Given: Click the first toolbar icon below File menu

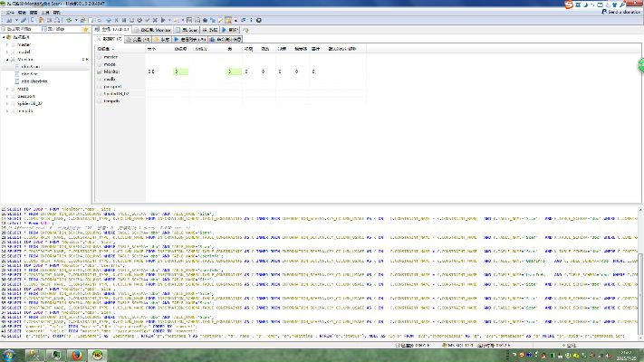Looking at the screenshot, I should (7, 18).
